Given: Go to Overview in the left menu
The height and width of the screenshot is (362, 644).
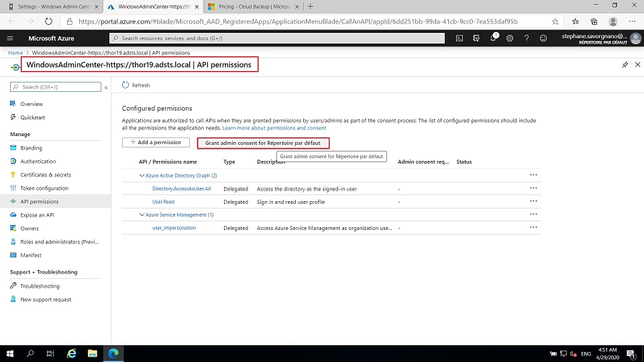Looking at the screenshot, I should pyautogui.click(x=32, y=105).
